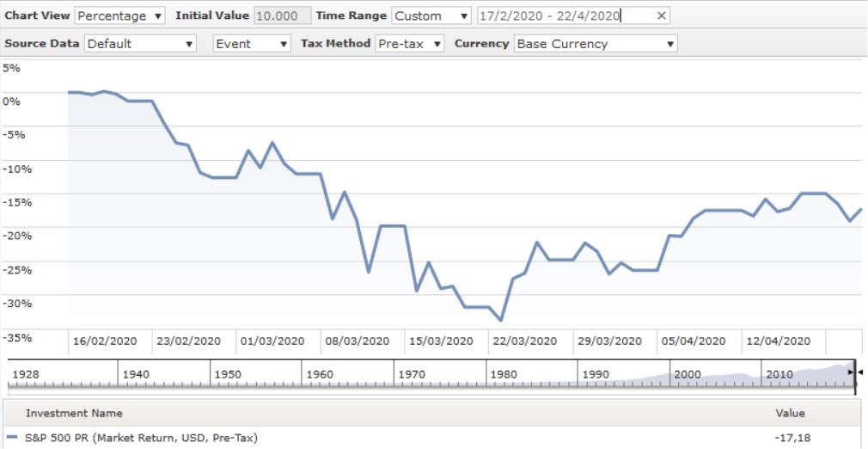868x449 pixels.
Task: Open the Source Data Default dropdown
Action: pyautogui.click(x=140, y=44)
